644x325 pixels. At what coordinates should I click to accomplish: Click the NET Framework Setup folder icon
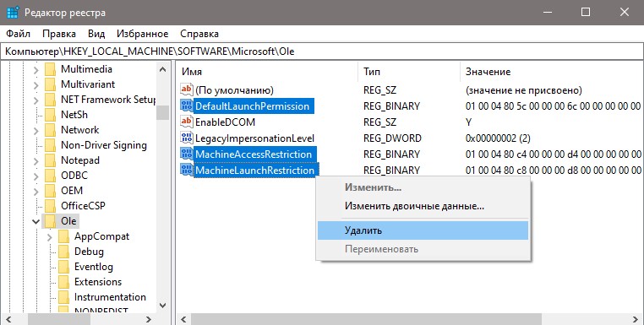point(50,100)
